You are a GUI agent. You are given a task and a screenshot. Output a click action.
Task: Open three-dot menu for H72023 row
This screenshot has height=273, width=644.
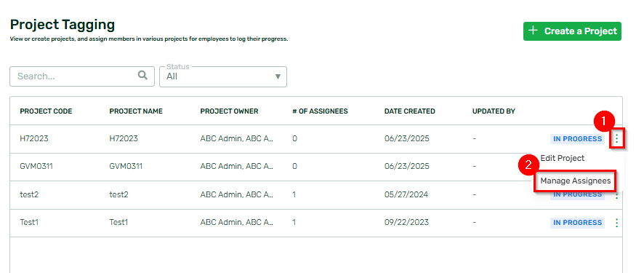click(616, 138)
